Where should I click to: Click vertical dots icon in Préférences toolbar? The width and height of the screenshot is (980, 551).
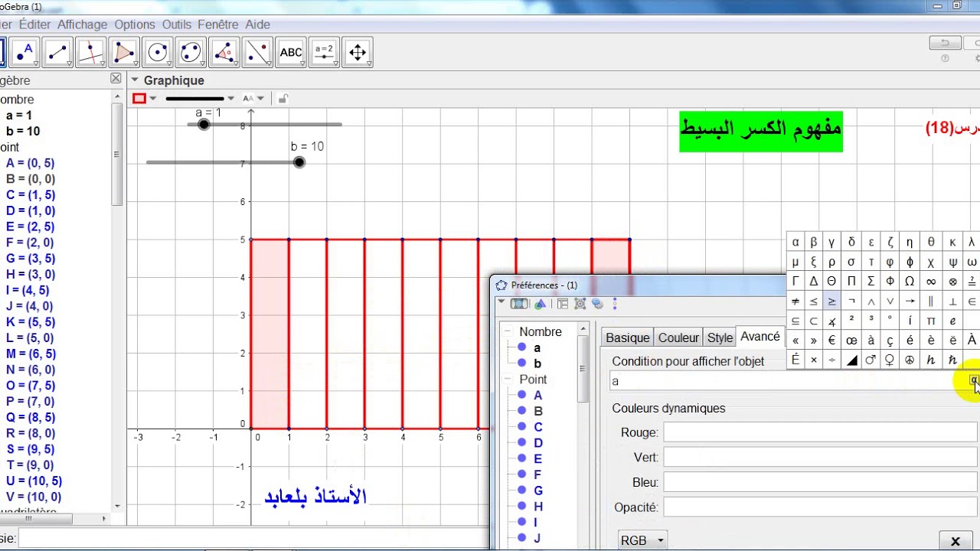(614, 304)
